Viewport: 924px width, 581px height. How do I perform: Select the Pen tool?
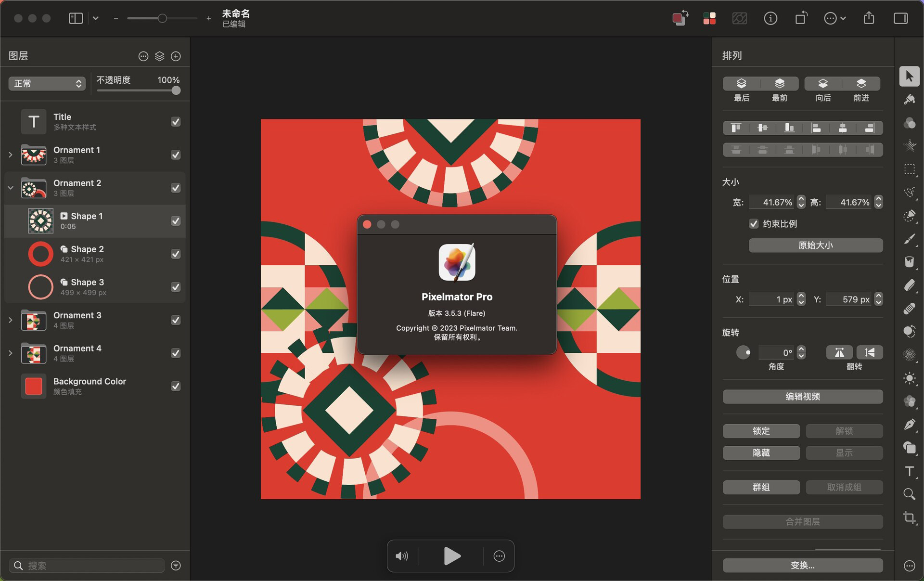coord(909,425)
